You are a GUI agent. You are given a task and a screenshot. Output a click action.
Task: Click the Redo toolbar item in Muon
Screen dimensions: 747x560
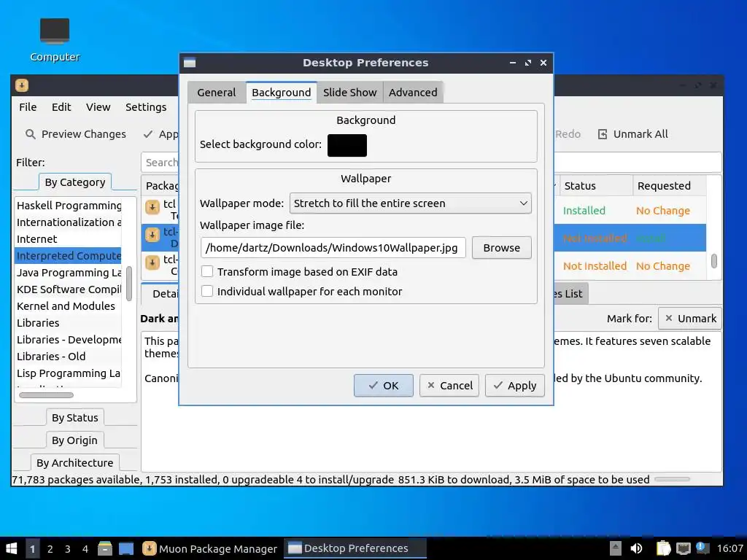pyautogui.click(x=568, y=134)
